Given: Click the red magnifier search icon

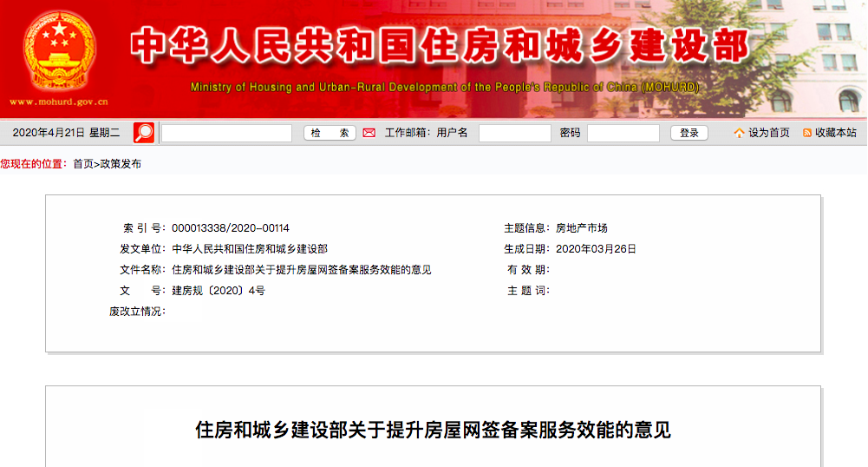Looking at the screenshot, I should (144, 133).
